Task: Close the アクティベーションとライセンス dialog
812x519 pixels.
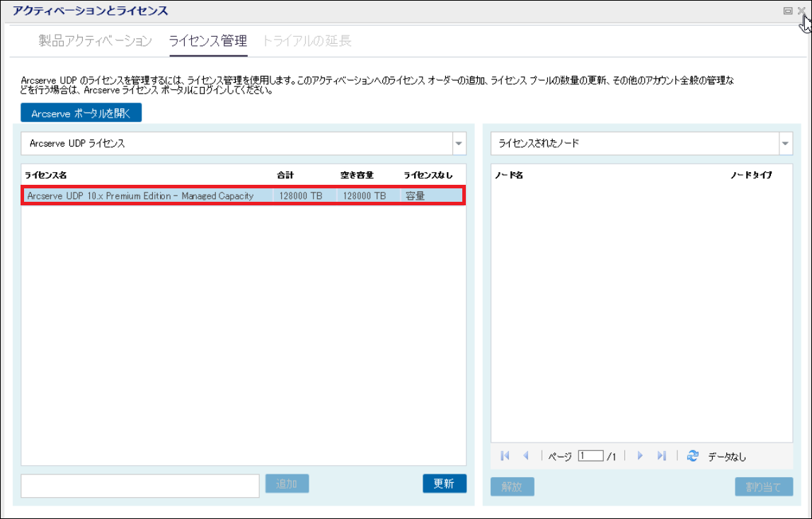Action: [801, 11]
